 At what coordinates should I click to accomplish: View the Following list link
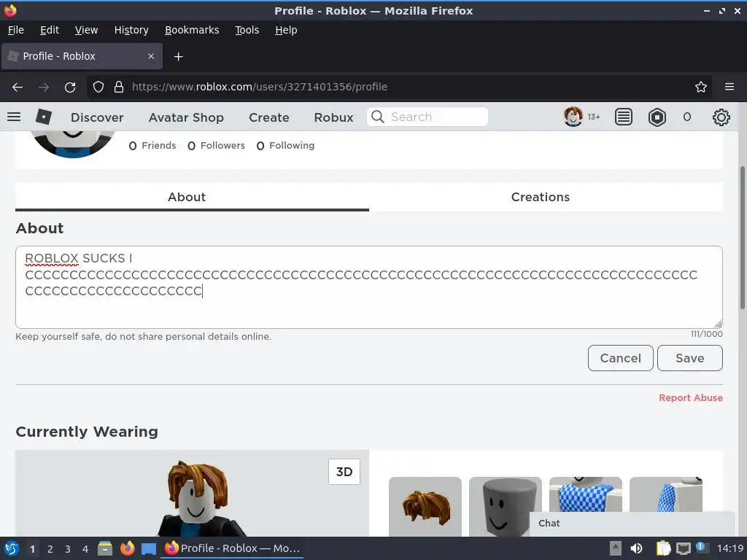point(285,145)
